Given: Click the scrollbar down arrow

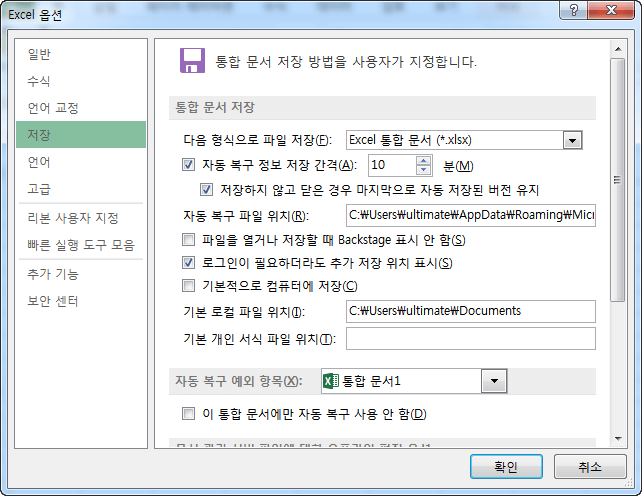Looking at the screenshot, I should pyautogui.click(x=618, y=439).
